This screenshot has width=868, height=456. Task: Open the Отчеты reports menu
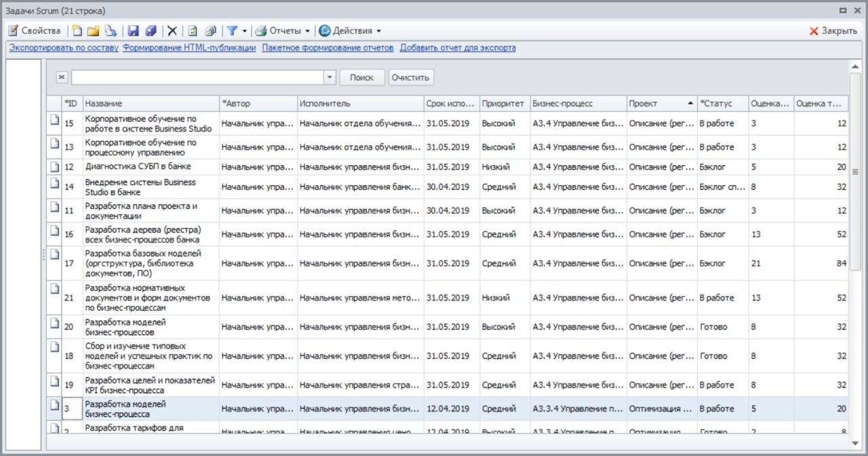coord(282,31)
